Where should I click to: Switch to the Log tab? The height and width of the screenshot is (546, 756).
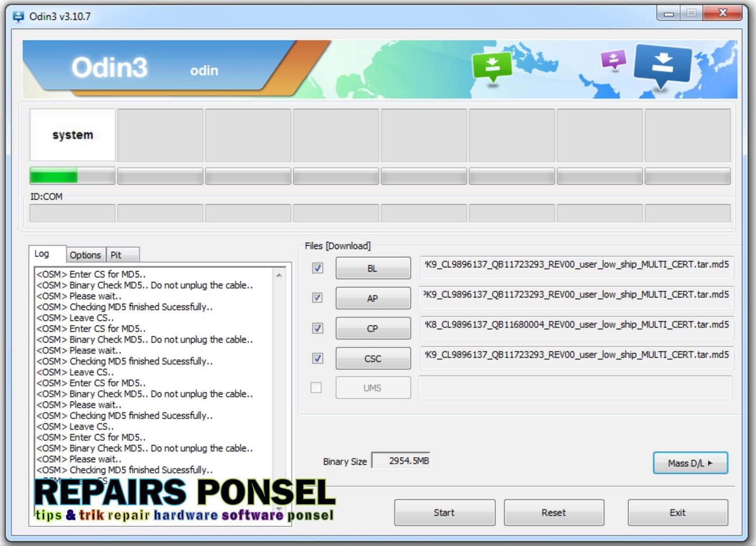pyautogui.click(x=47, y=254)
